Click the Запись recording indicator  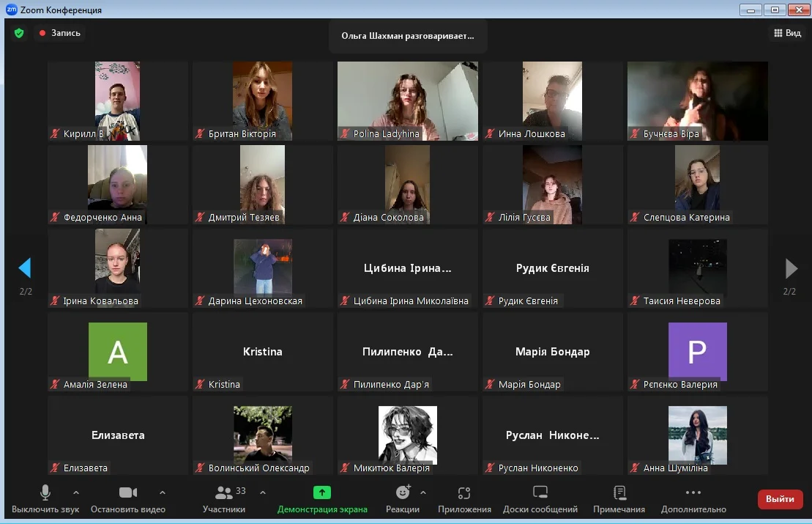click(x=60, y=33)
